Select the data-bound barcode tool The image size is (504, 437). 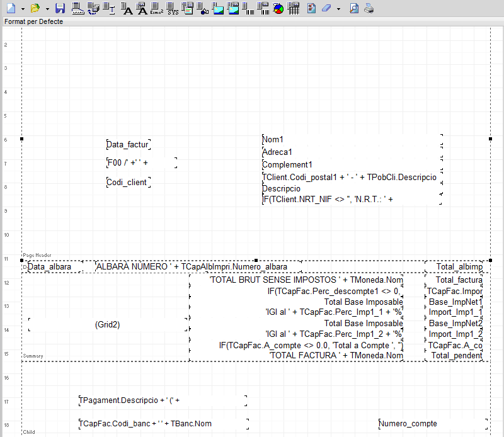tap(263, 8)
